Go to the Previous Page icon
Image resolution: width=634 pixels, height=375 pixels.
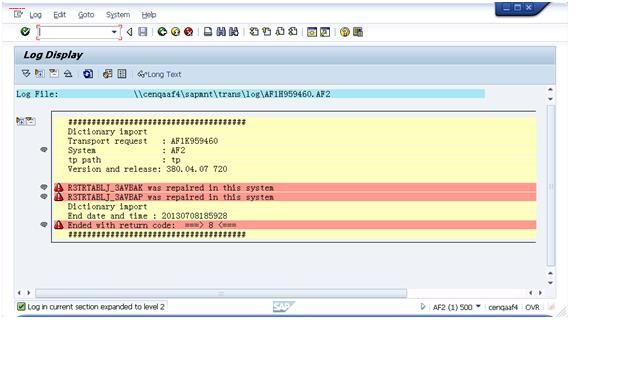click(266, 32)
